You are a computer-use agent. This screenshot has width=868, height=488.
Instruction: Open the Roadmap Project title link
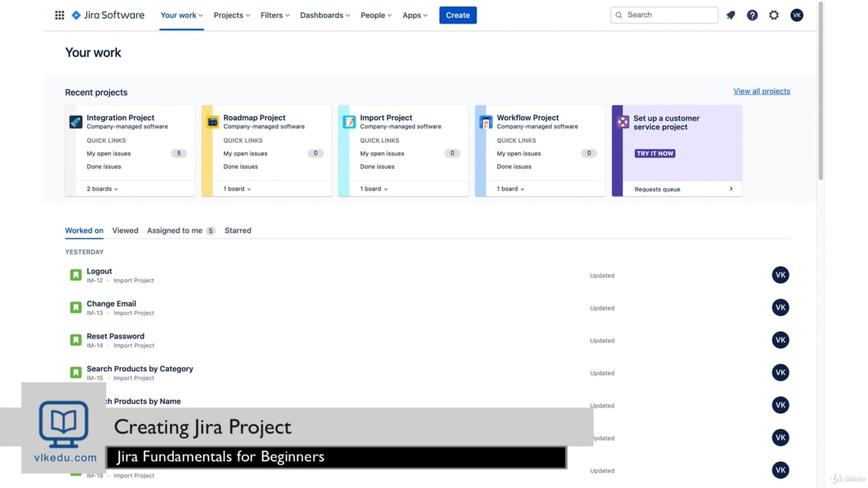coord(254,117)
